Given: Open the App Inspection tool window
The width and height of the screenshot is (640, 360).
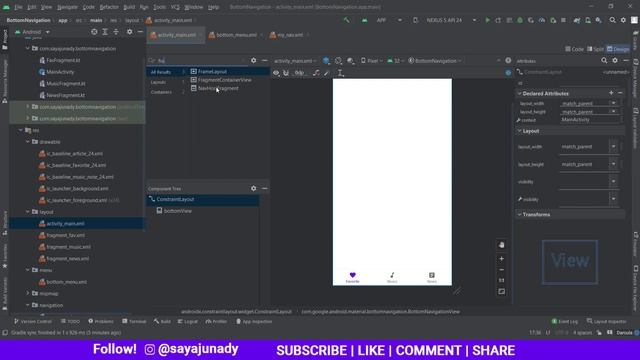Looking at the screenshot, I should 254,321.
